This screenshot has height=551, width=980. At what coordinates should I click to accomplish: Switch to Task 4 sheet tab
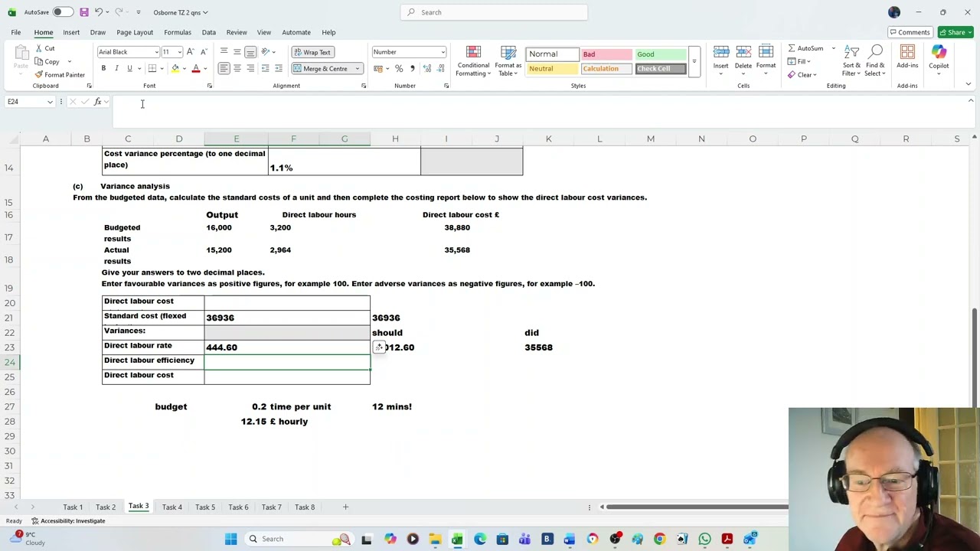tap(171, 507)
